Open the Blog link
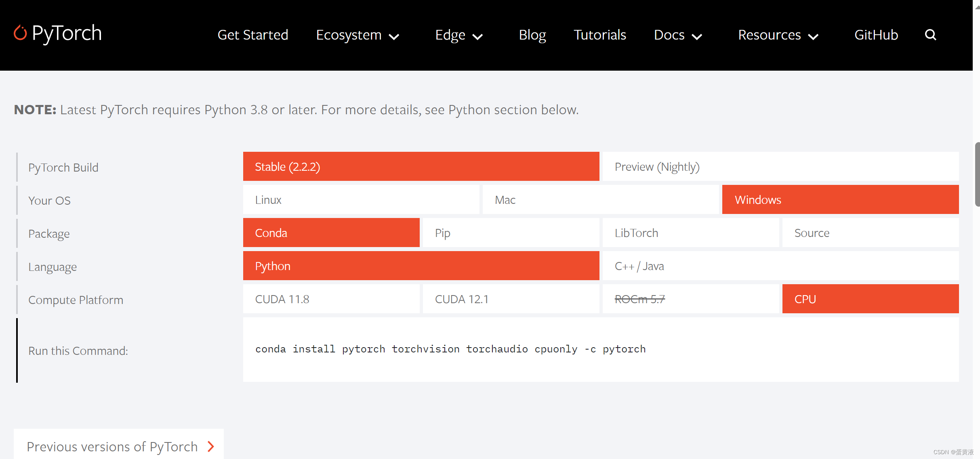Screen dimensions: 980x459 (532, 35)
